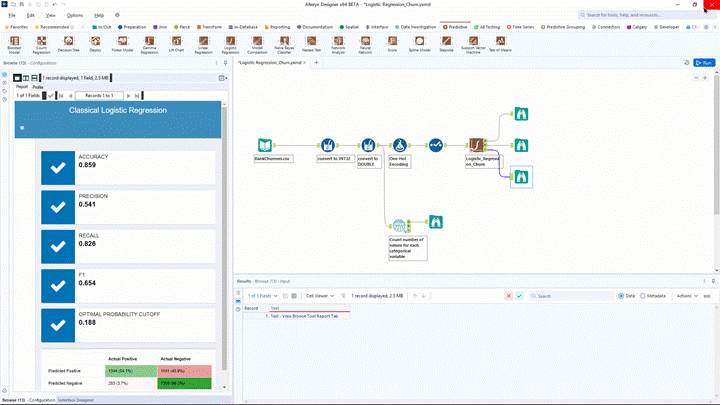This screenshot has height=405, width=720.
Task: Open the Configuration panel options menu
Action: [217, 63]
